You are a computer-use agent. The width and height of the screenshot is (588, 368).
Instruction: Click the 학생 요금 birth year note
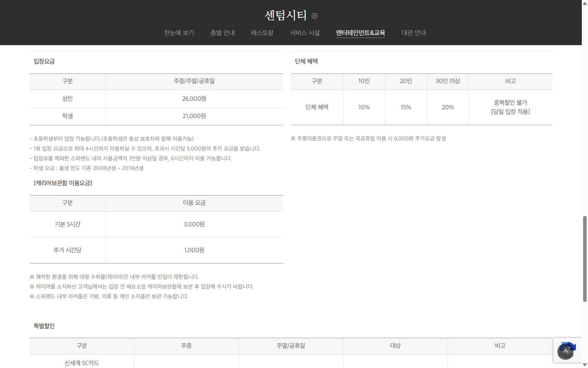87,168
